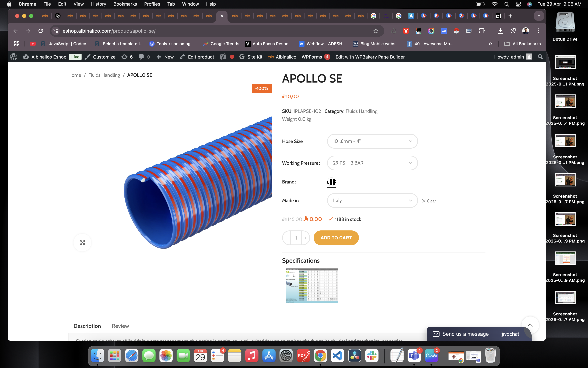
Task: Open the Chrome three-dot menu
Action: pyautogui.click(x=538, y=31)
